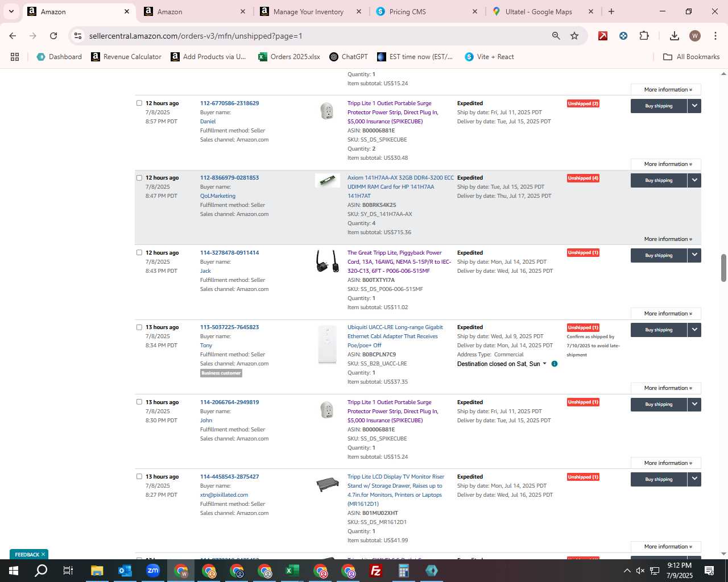Expand Buy shipping dropdown for QoLMarketing order

pos(694,180)
